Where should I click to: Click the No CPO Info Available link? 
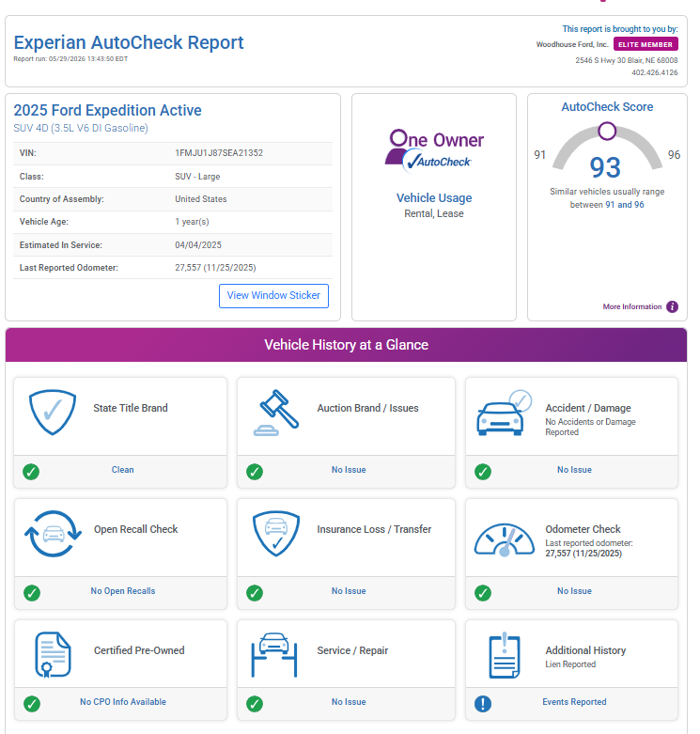[x=122, y=702]
